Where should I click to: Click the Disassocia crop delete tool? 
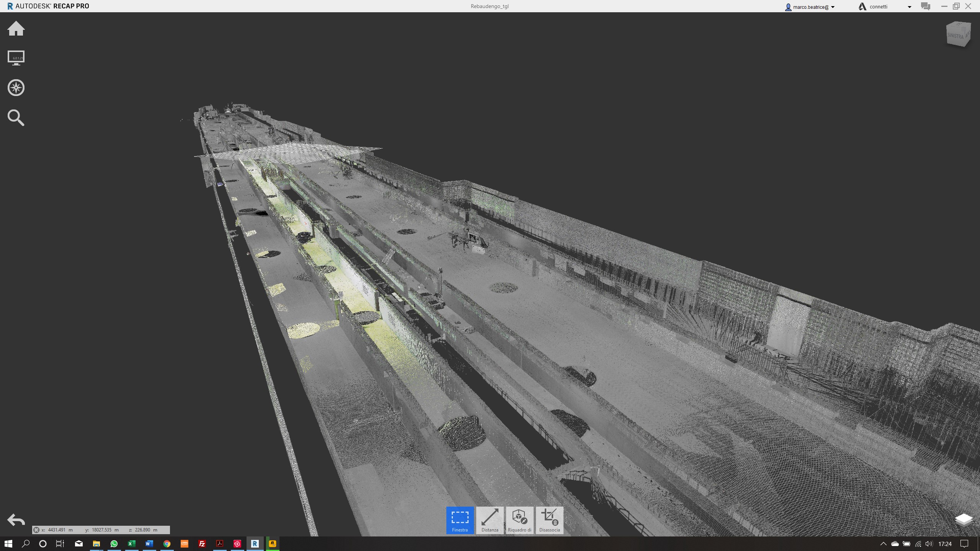(x=549, y=520)
